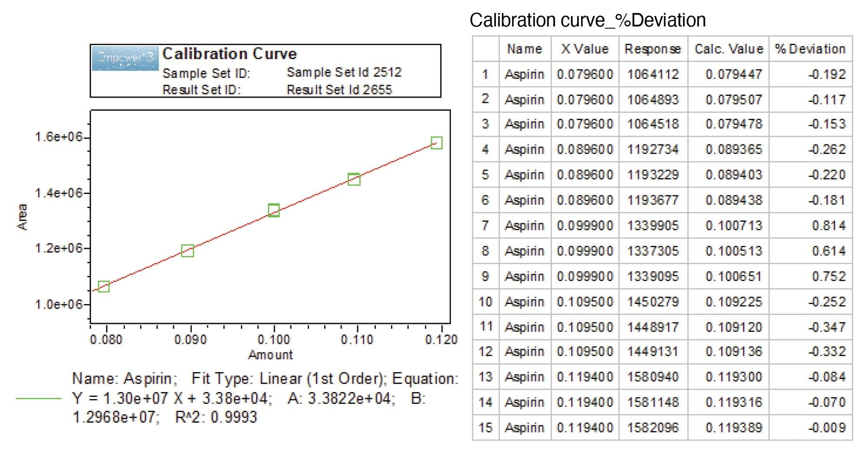Click calculated value 0.109225
The height and width of the screenshot is (458, 868).
click(x=734, y=301)
